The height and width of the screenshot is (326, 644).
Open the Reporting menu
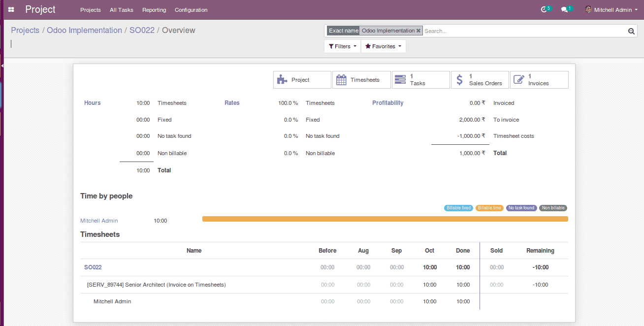click(154, 10)
